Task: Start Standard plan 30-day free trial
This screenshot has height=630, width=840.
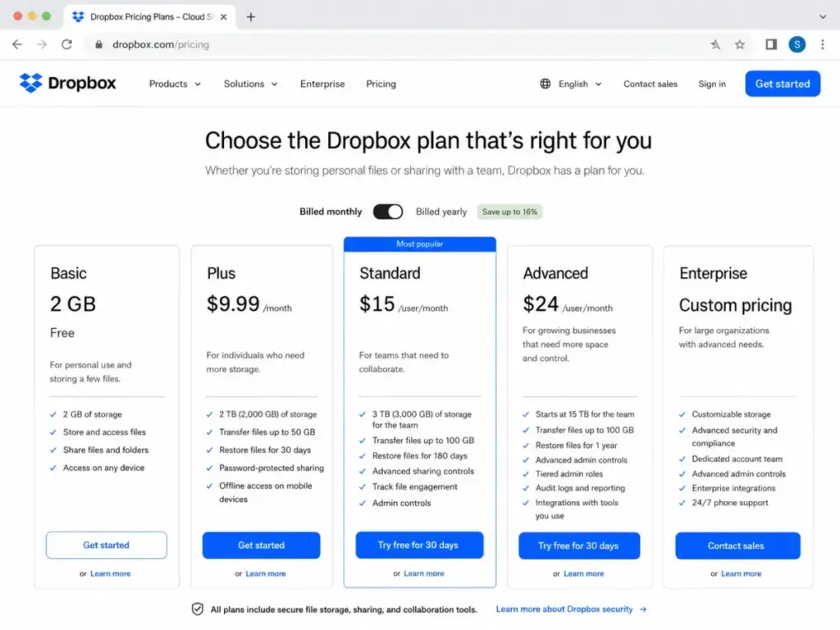Action: tap(419, 545)
